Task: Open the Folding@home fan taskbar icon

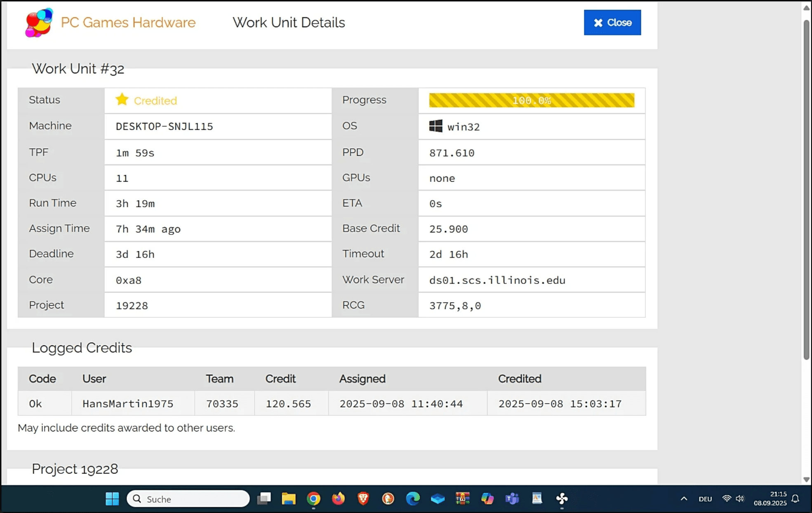Action: point(562,499)
